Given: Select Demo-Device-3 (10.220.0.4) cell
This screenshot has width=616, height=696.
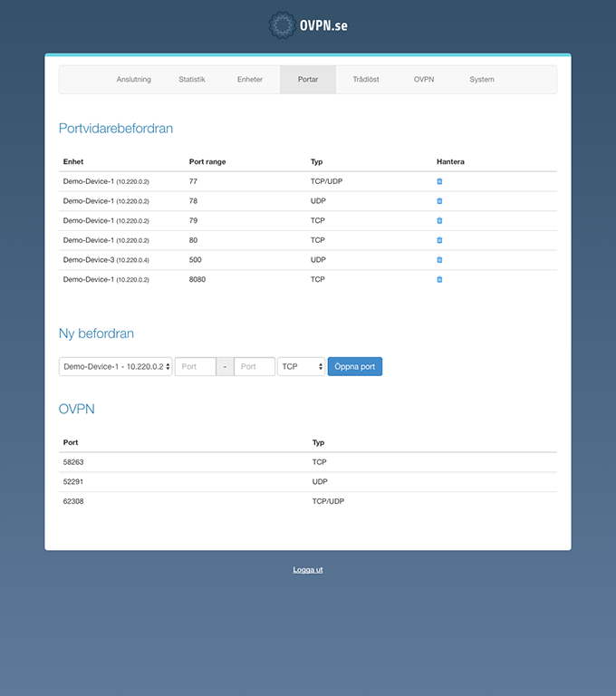Looking at the screenshot, I should coord(106,260).
